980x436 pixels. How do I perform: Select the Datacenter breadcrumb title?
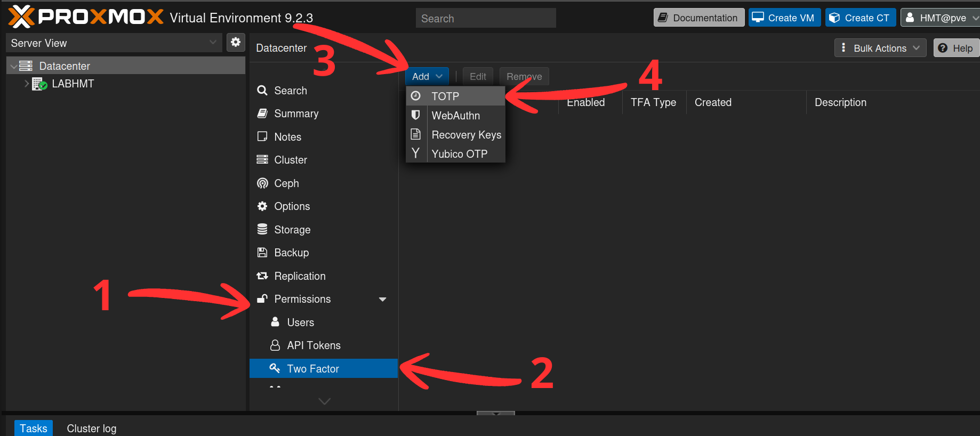pyautogui.click(x=282, y=48)
